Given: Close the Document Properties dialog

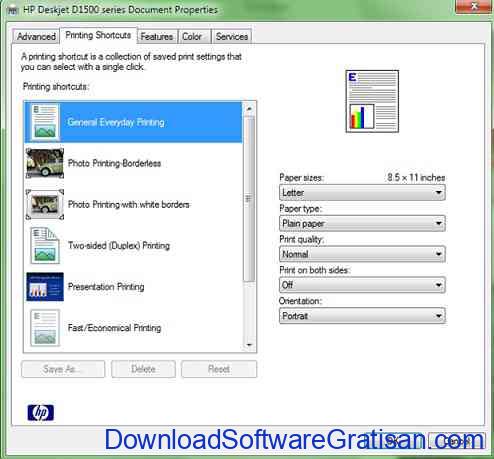Looking at the screenshot, I should [474, 6].
